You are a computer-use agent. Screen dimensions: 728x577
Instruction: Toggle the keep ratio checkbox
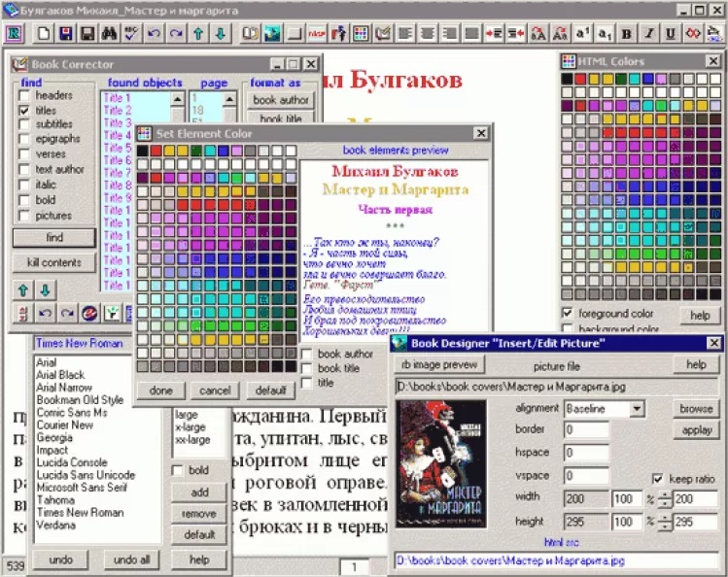(658, 479)
